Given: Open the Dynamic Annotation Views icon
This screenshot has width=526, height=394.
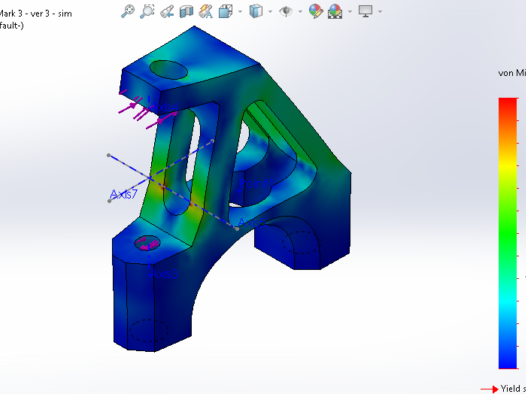Looking at the screenshot, I should (x=205, y=11).
